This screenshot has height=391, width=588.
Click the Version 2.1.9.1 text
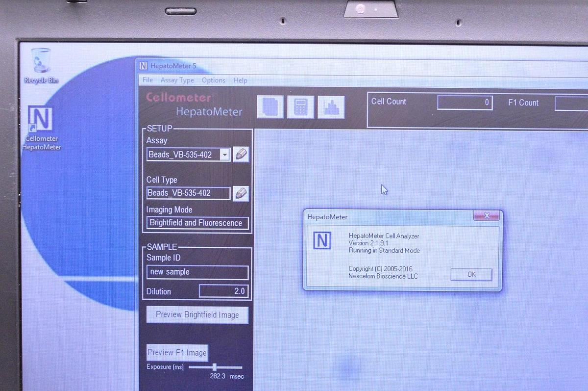(369, 243)
